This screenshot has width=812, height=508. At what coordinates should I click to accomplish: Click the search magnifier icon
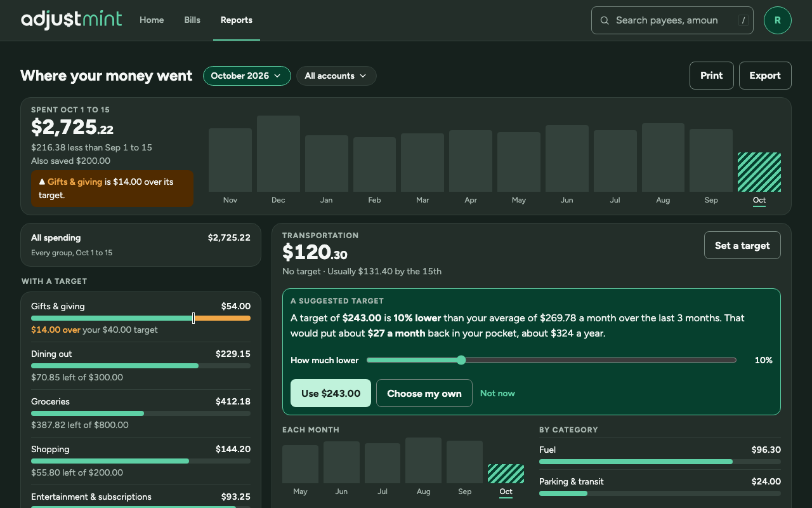coord(605,20)
